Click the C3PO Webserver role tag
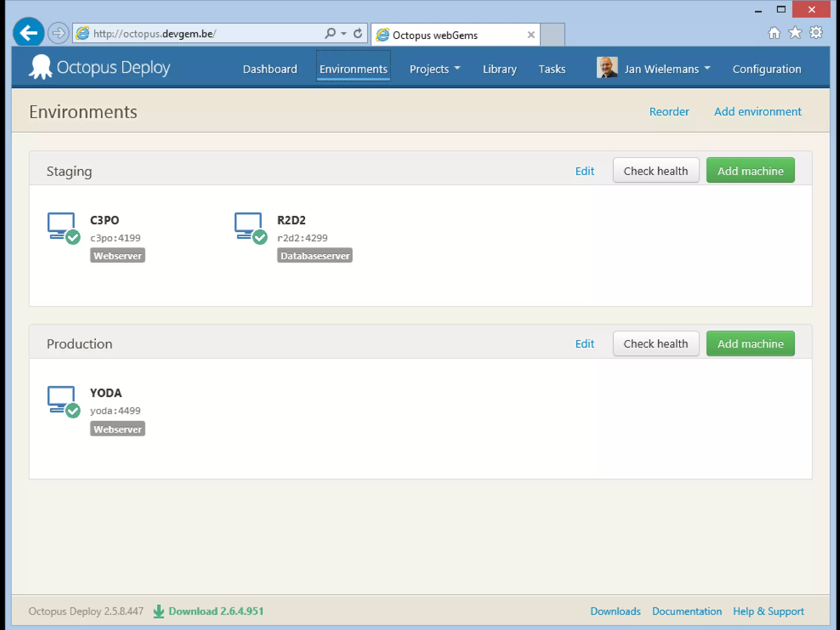This screenshot has height=630, width=840. [117, 256]
